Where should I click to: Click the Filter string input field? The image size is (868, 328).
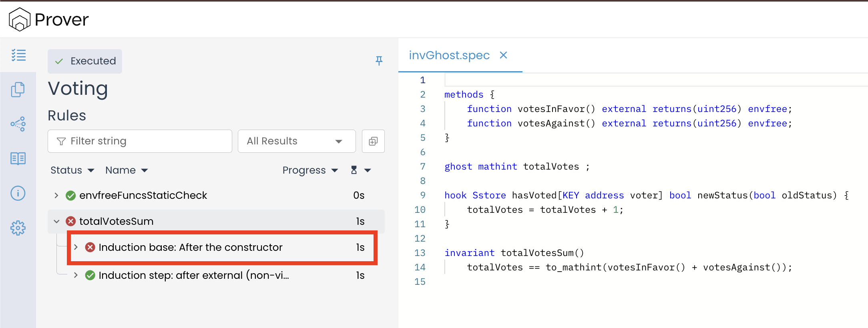point(140,141)
